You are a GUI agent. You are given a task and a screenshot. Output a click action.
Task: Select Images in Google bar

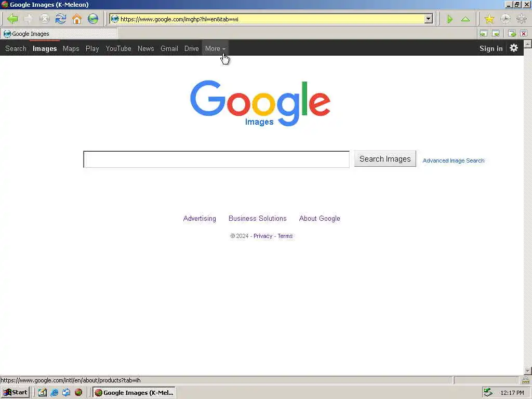tap(45, 48)
